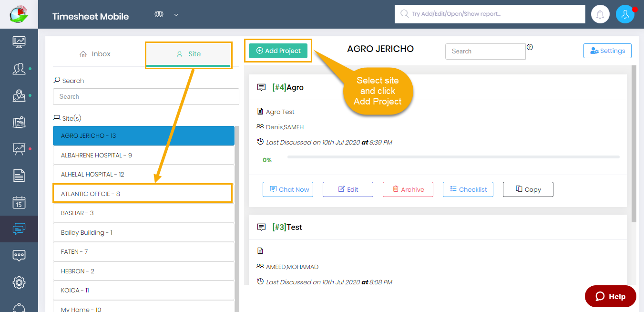Click Edit on the Agro project
644x312 pixels.
[x=348, y=189]
